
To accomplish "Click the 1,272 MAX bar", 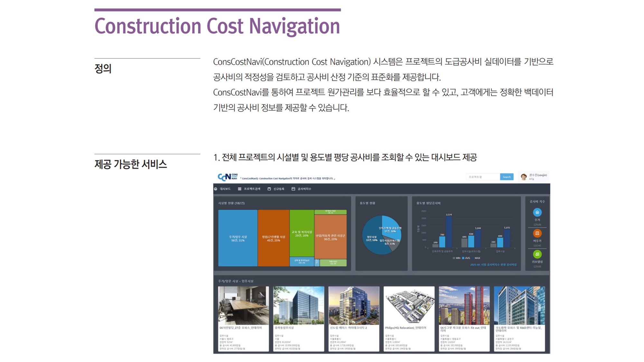I will (x=507, y=238).
